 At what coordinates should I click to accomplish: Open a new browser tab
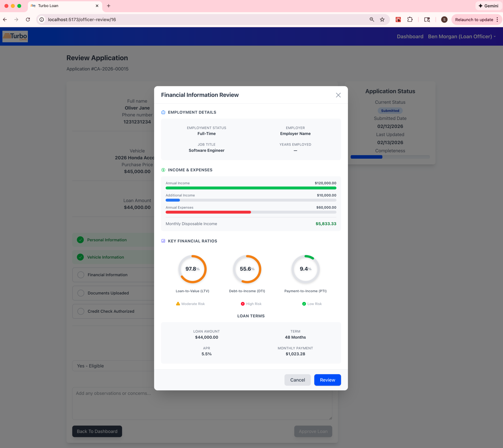click(109, 6)
